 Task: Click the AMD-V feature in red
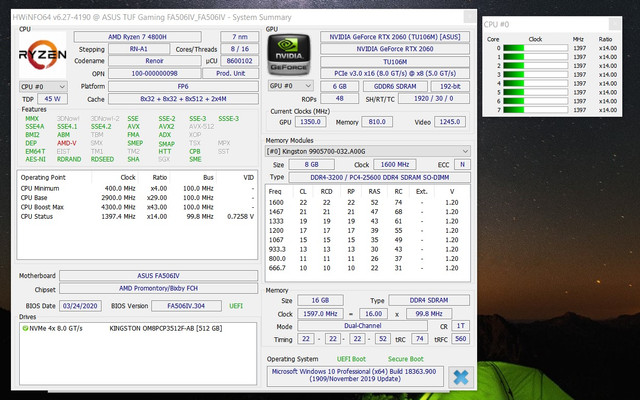[67, 143]
